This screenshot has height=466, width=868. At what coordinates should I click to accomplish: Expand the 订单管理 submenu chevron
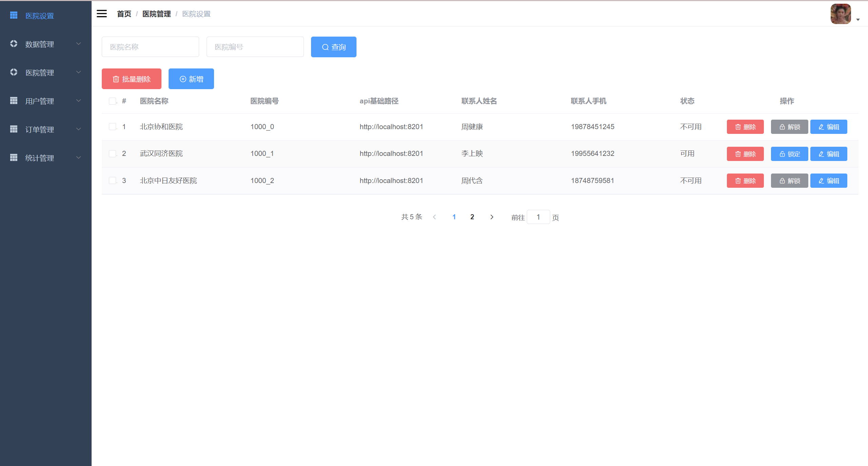[x=78, y=129]
